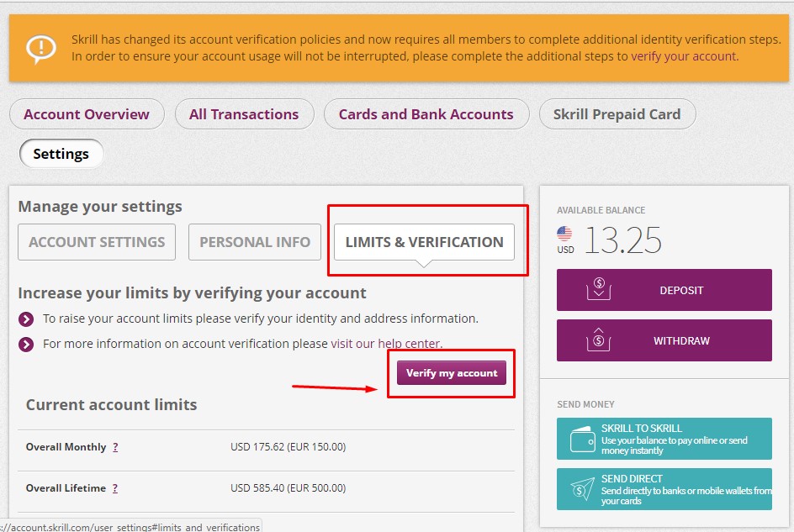
Task: Go to Cards and Bank Accounts
Action: click(426, 114)
